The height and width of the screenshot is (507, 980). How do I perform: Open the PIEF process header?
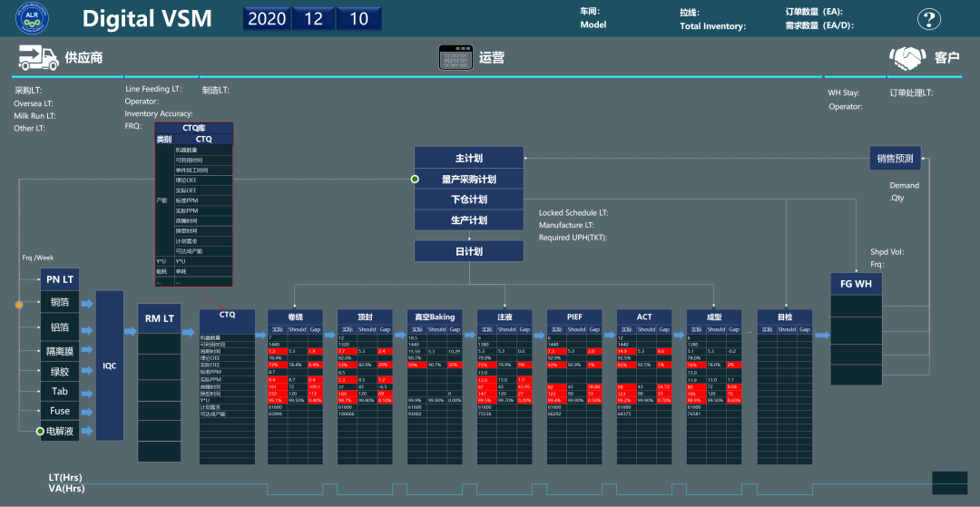coord(575,317)
